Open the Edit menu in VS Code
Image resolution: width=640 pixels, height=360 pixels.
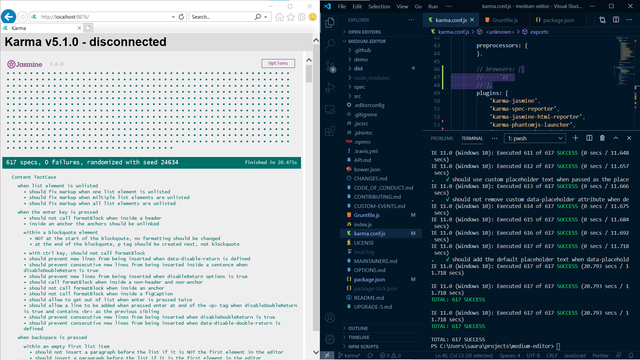point(357,7)
